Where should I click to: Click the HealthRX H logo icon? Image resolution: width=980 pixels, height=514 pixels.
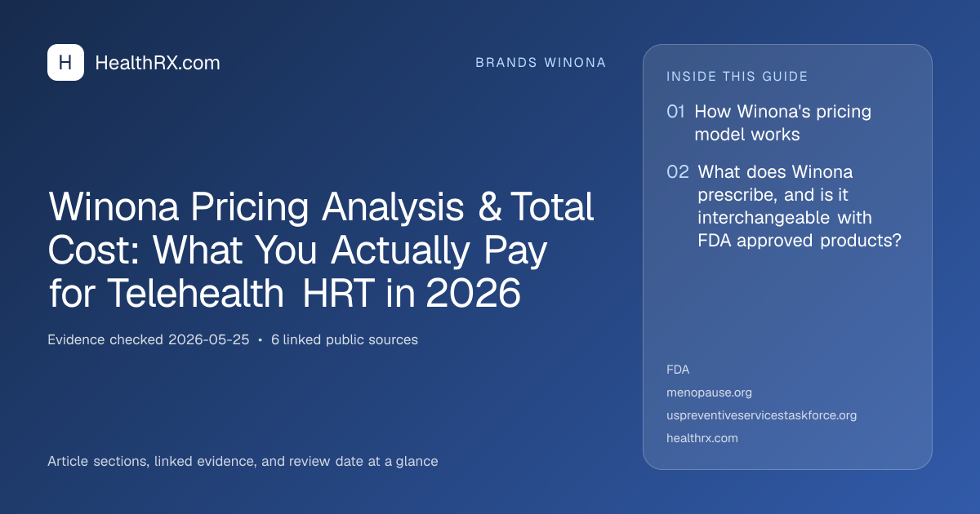pos(65,63)
